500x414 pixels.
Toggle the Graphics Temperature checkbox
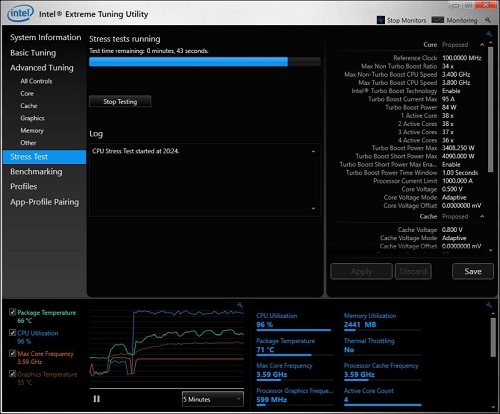[x=13, y=374]
